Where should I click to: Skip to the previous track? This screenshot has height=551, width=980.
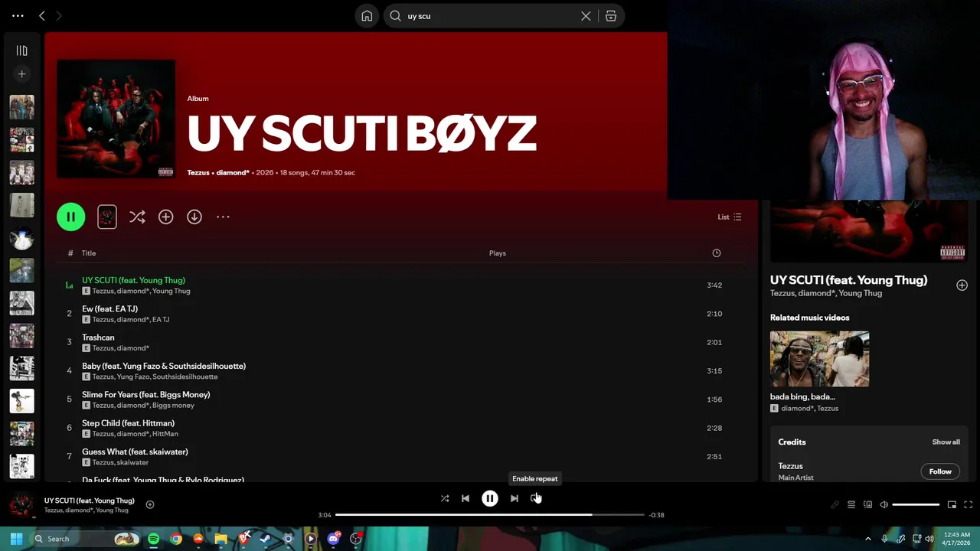click(465, 498)
